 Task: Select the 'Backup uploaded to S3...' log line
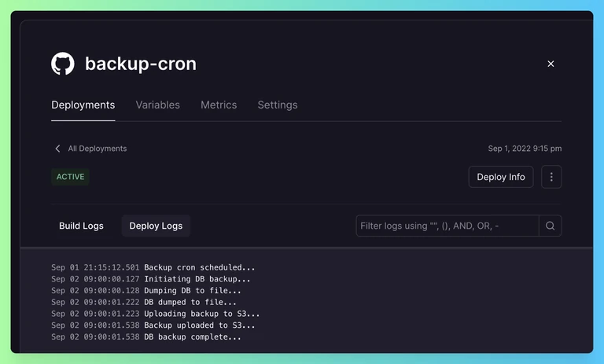tap(153, 325)
